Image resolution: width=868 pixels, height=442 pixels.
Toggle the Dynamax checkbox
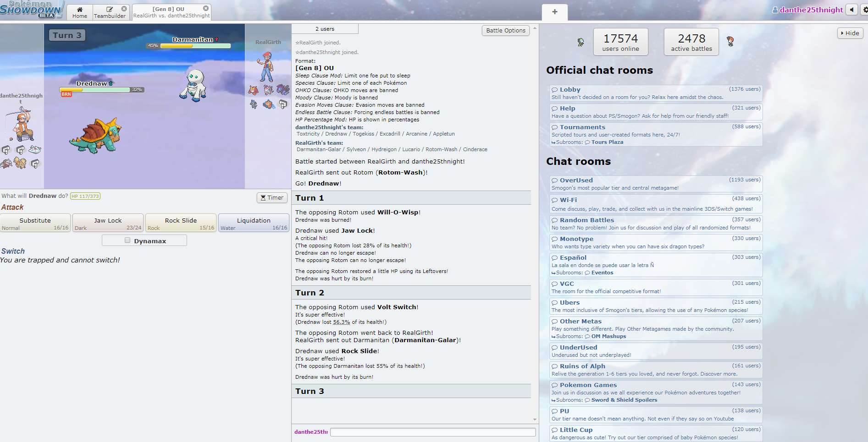point(127,240)
